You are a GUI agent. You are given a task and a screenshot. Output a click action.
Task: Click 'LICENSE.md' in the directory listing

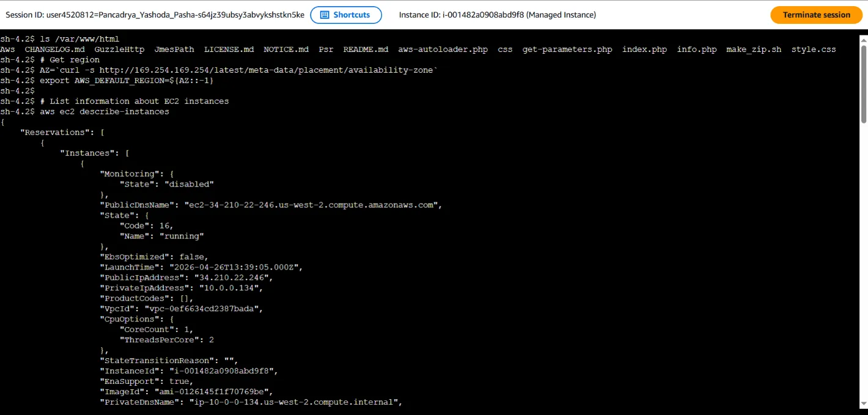pos(229,50)
